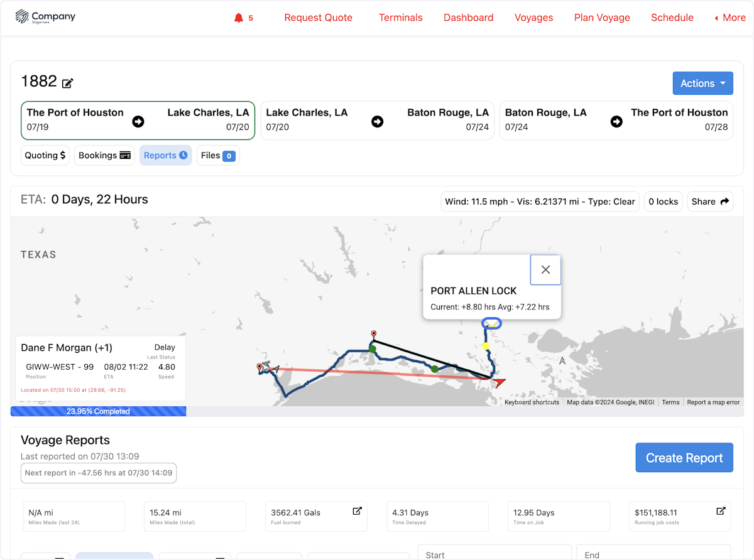Click the Start date input field
Screen dimensions: 754x560
[494, 554]
